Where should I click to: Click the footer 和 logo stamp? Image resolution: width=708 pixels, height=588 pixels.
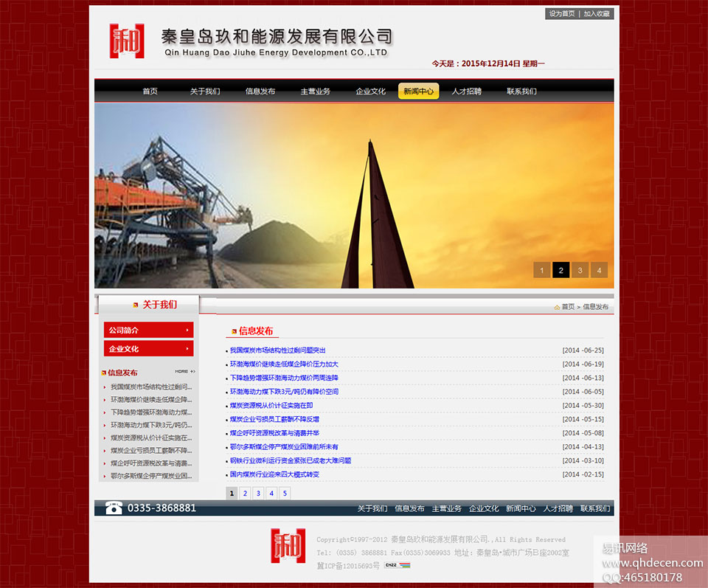(288, 547)
